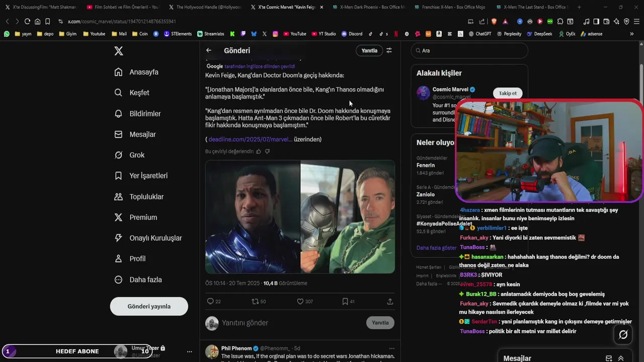Click repost icon showing 50

click(255, 301)
